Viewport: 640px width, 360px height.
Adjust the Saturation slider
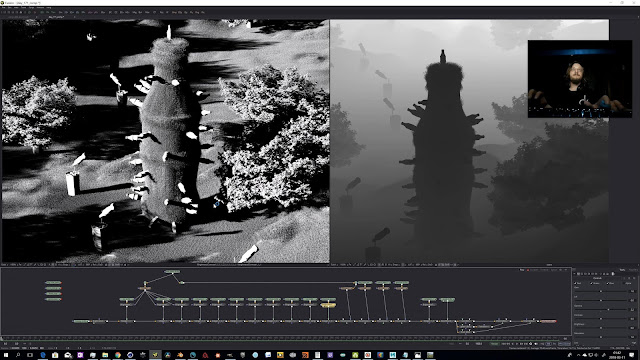tap(600, 337)
